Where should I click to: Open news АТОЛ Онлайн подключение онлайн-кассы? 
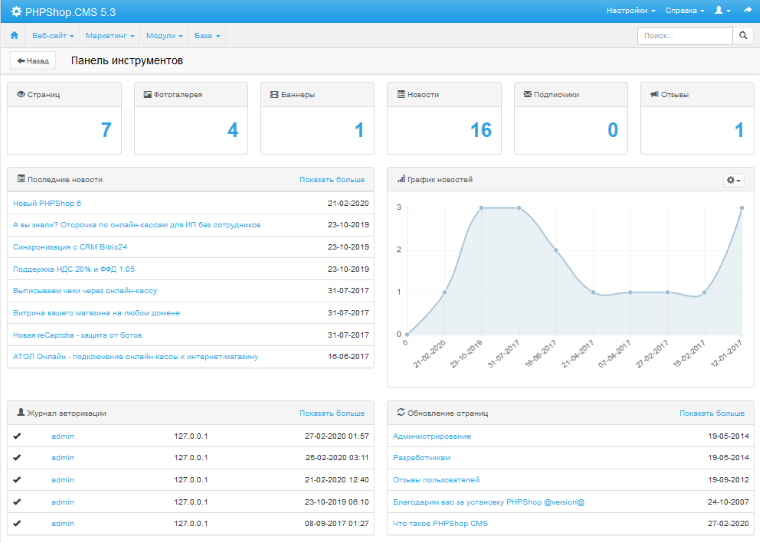click(135, 356)
